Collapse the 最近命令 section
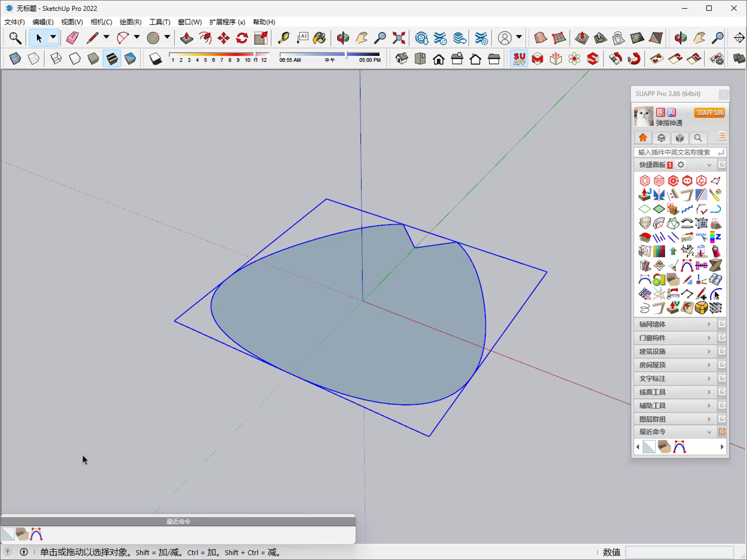 click(x=675, y=431)
